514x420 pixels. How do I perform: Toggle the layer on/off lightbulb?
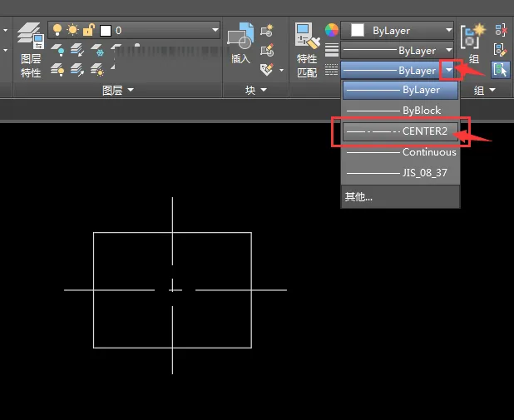point(57,30)
